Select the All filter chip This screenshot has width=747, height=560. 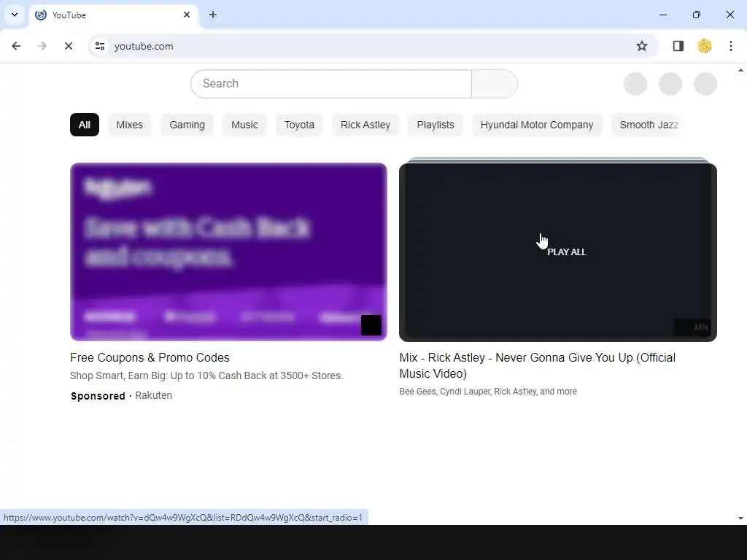point(85,125)
